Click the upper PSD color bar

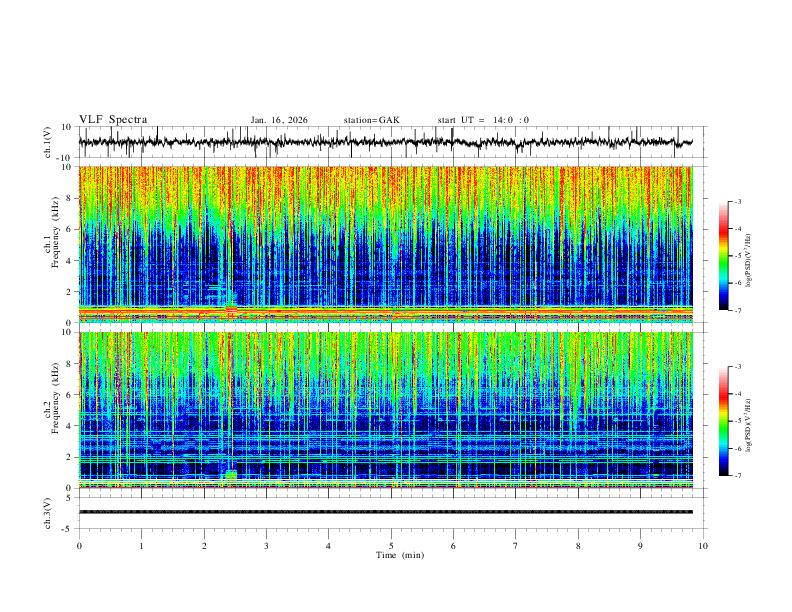tap(723, 255)
